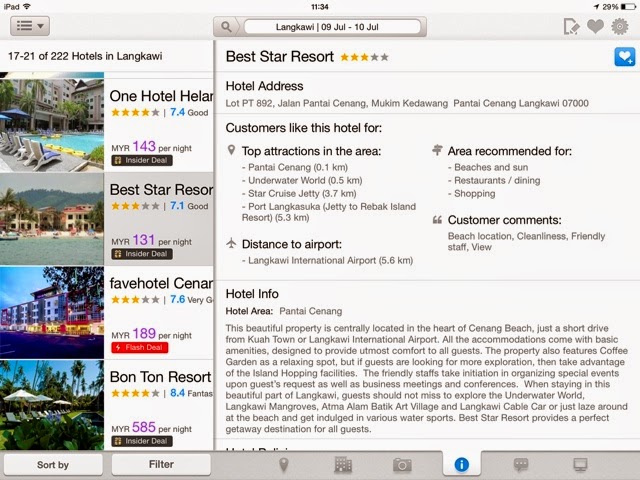Tap the signpost icon beside Area recommended for

click(x=437, y=150)
